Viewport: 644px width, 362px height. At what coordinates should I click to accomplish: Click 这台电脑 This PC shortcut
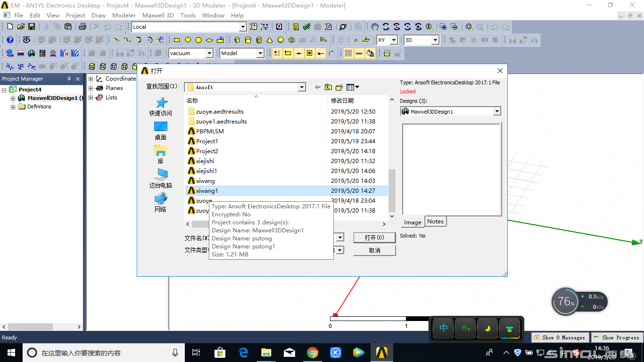pos(161,179)
